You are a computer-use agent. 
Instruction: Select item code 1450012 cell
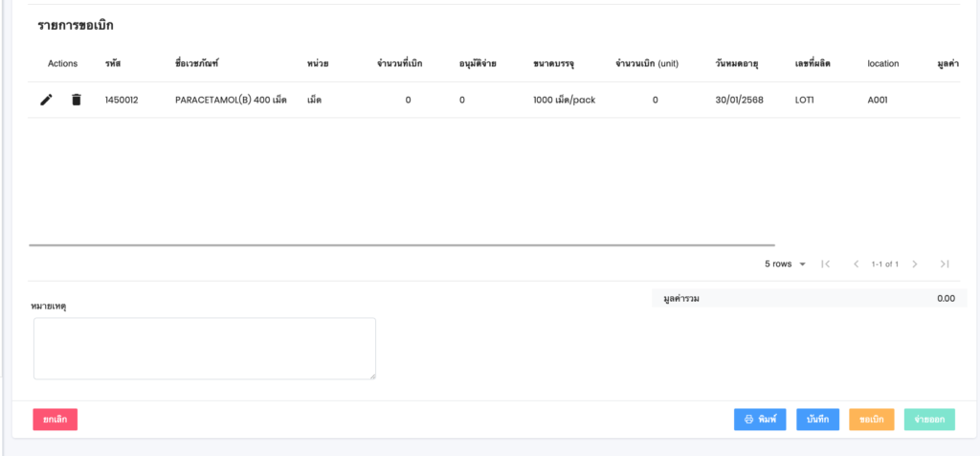tap(122, 100)
